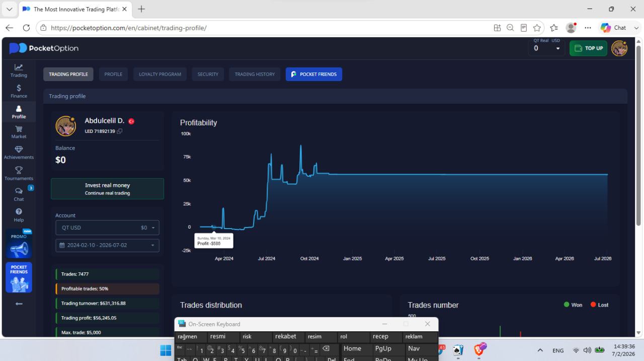644x361 pixels.
Task: Open the POCKET FRIENDS tab button
Action: (314, 74)
